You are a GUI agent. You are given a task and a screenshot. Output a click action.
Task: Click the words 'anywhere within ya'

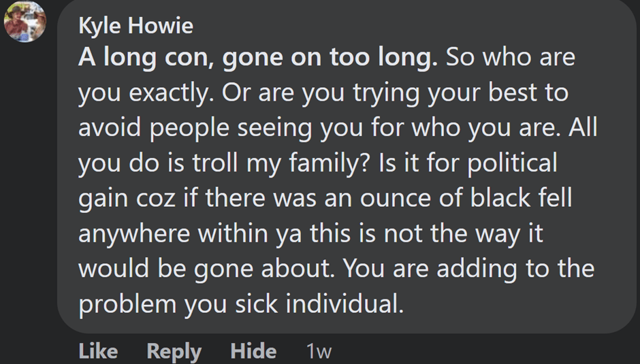191,234
